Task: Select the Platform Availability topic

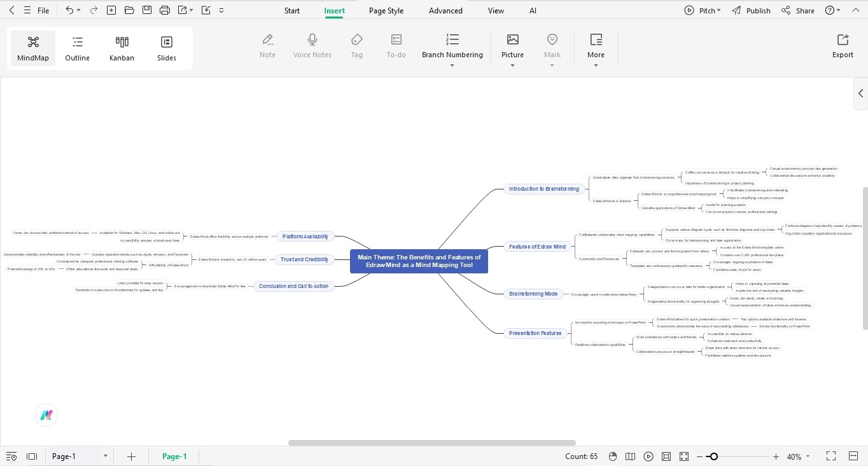Action: 305,236
